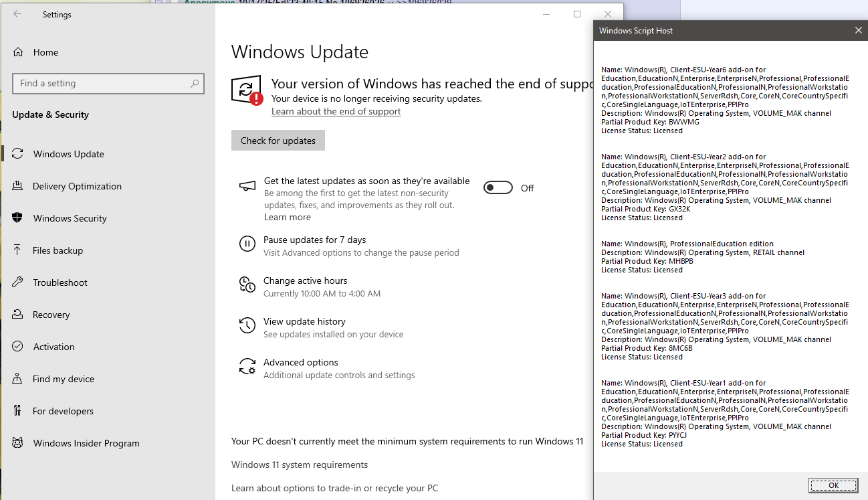Click the Activation checkmark circle icon

pos(18,347)
